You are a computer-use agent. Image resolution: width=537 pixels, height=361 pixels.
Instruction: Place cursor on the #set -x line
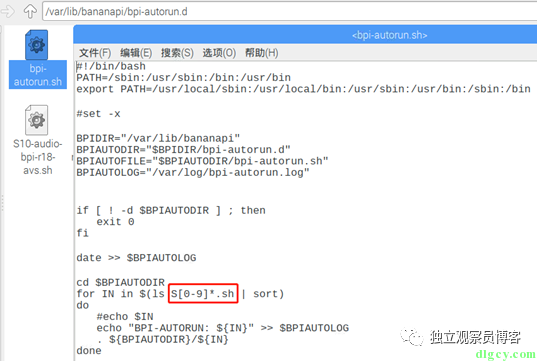(98, 114)
